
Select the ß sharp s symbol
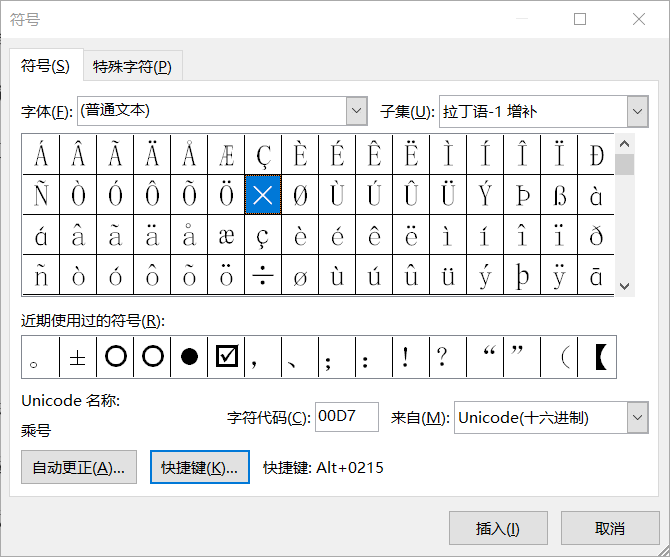tap(559, 195)
